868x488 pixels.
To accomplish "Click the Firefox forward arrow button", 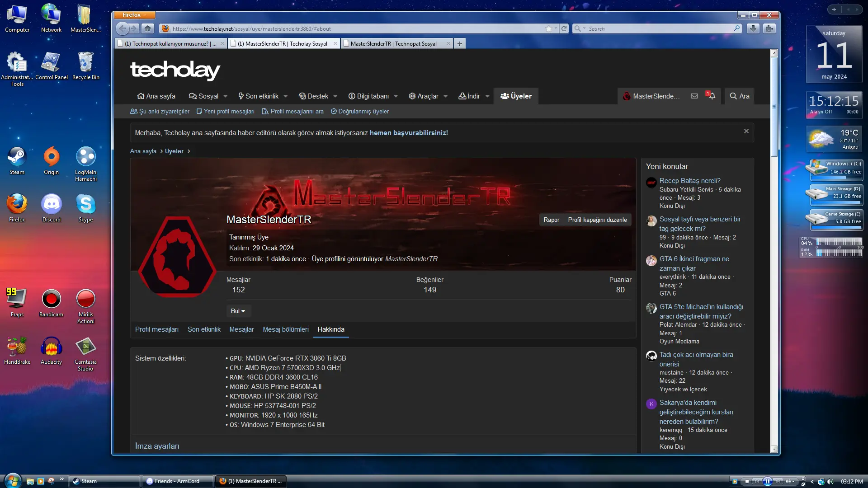I will [x=134, y=28].
